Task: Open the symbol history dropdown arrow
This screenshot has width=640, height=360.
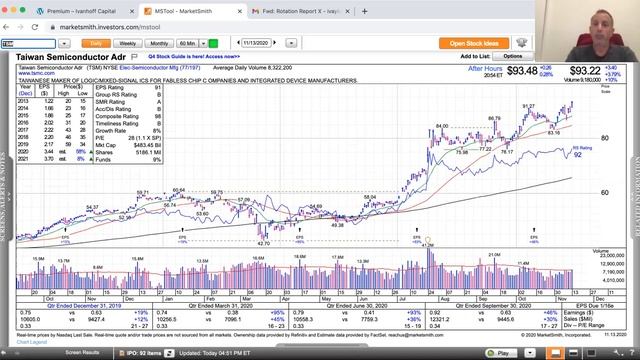Action: point(64,43)
